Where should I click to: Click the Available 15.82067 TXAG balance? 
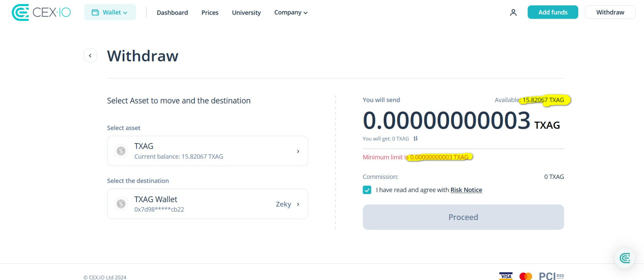[x=529, y=100]
